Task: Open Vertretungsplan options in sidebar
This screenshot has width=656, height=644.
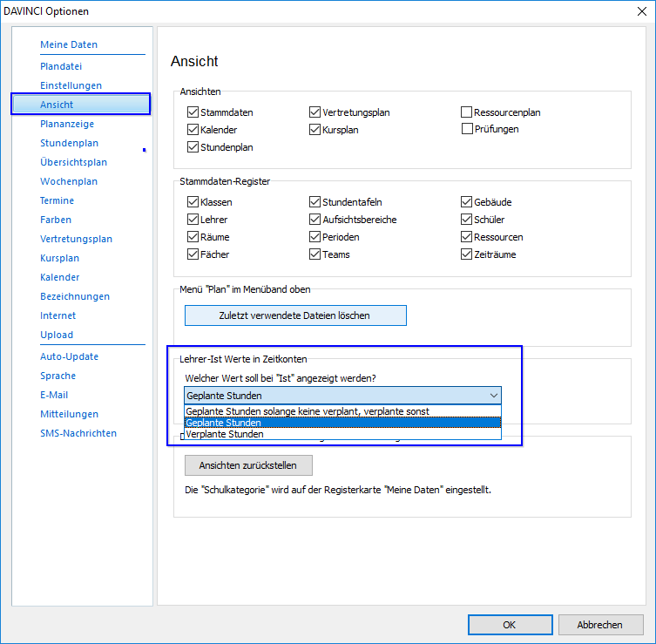Action: tap(76, 239)
